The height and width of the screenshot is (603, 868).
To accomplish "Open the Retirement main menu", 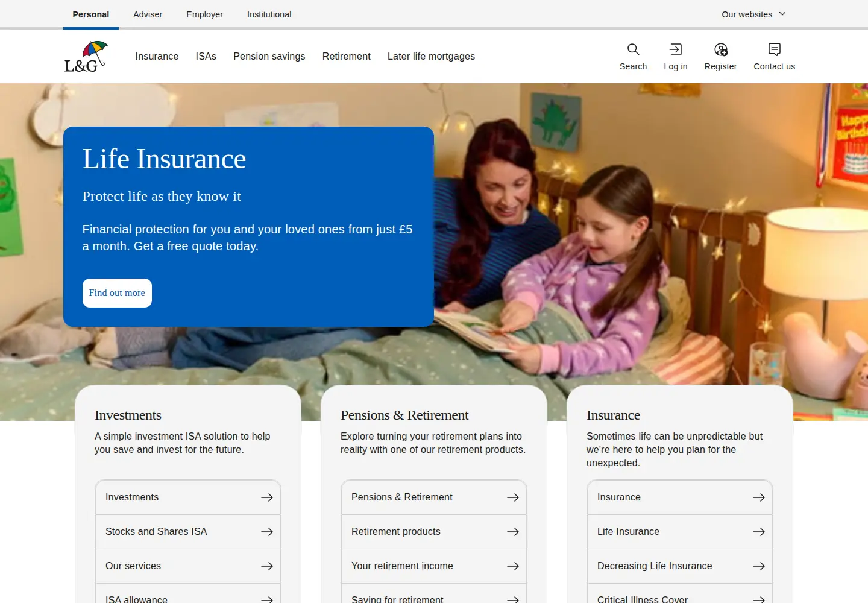I will tap(347, 56).
